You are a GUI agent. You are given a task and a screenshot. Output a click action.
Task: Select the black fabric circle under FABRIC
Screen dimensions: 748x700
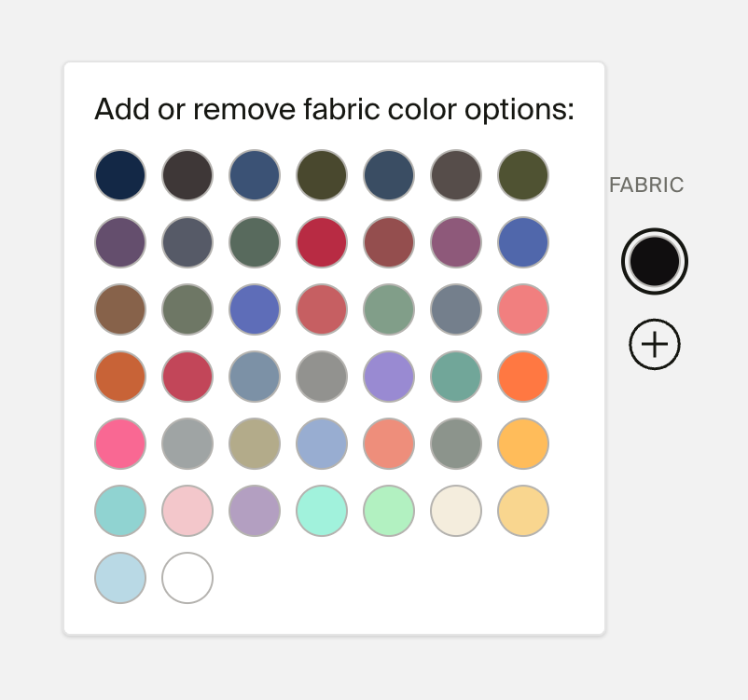(654, 261)
